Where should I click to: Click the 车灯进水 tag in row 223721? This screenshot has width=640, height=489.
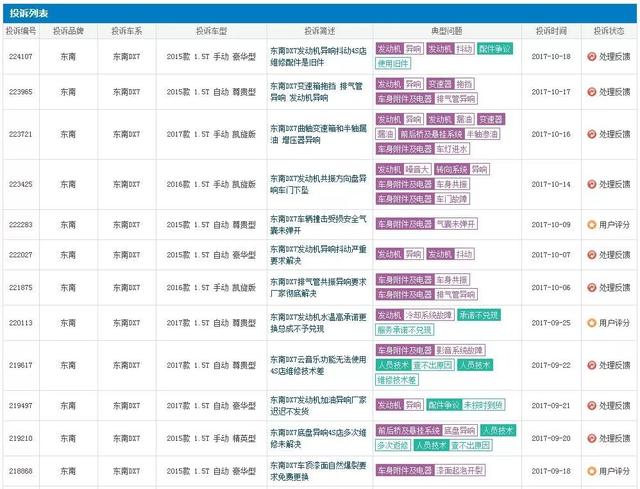[451, 149]
